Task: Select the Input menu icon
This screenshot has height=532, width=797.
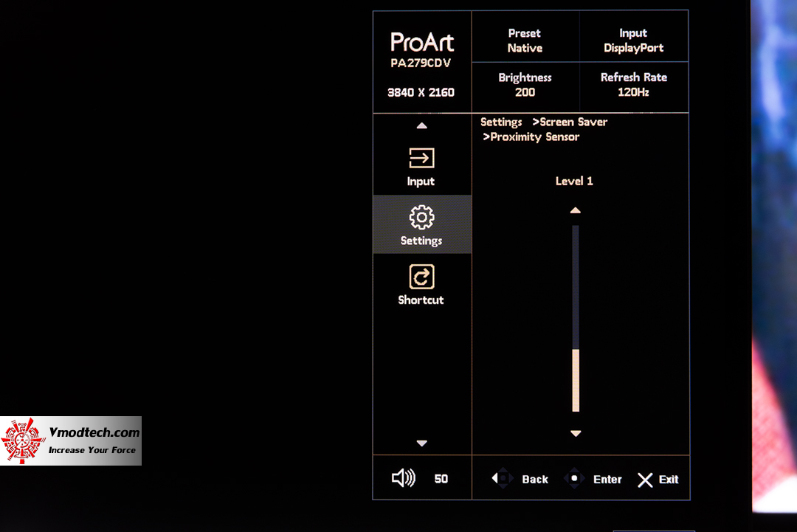Action: [421, 158]
